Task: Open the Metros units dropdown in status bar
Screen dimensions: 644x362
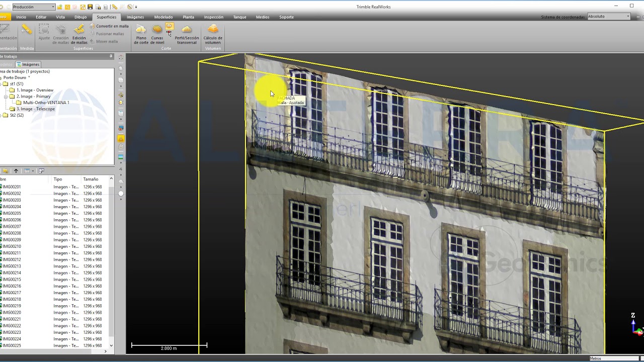Action: pyautogui.click(x=614, y=358)
